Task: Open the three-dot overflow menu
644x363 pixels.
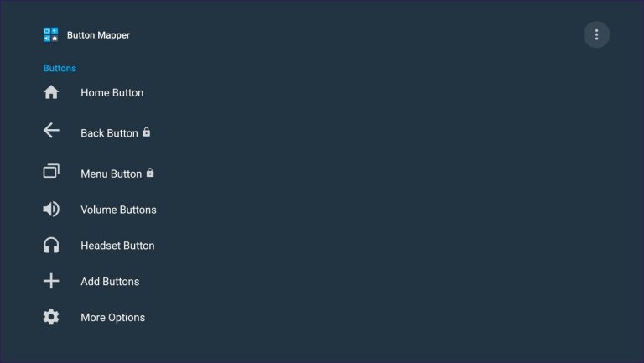Action: pos(597,34)
